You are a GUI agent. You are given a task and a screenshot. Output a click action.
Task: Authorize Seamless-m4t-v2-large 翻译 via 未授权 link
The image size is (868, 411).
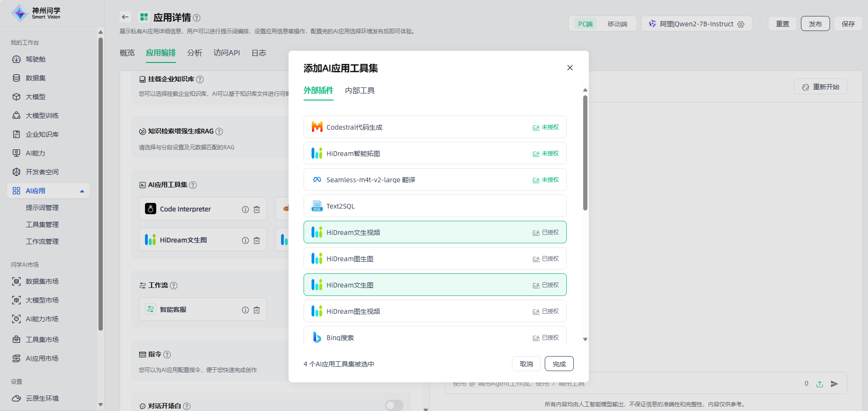(546, 180)
